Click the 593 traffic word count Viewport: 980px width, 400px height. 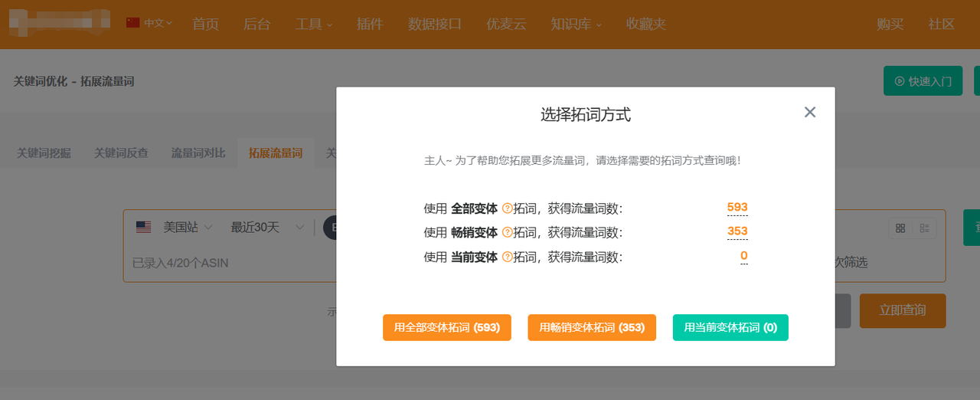click(x=737, y=207)
